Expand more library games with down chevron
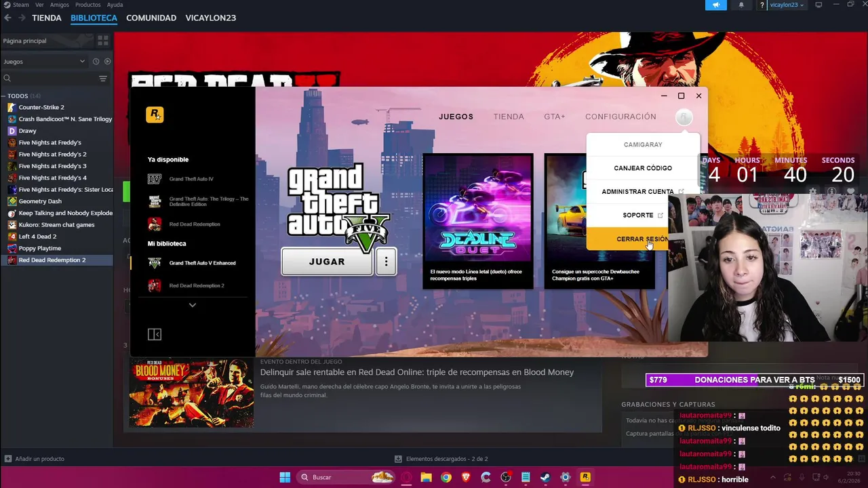This screenshot has width=868, height=488. (x=193, y=305)
